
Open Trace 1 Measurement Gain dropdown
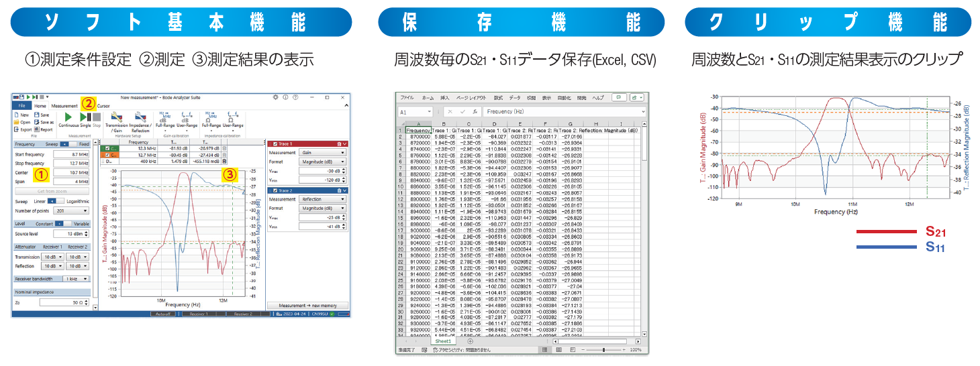tap(323, 153)
